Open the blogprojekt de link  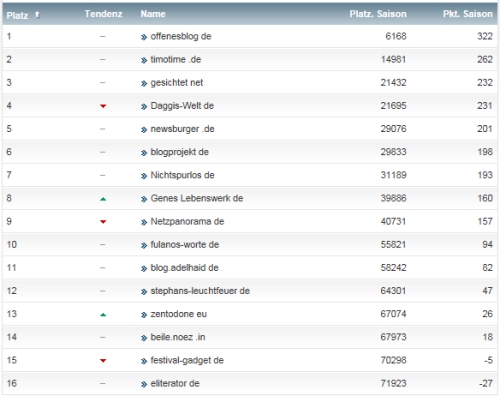point(180,152)
